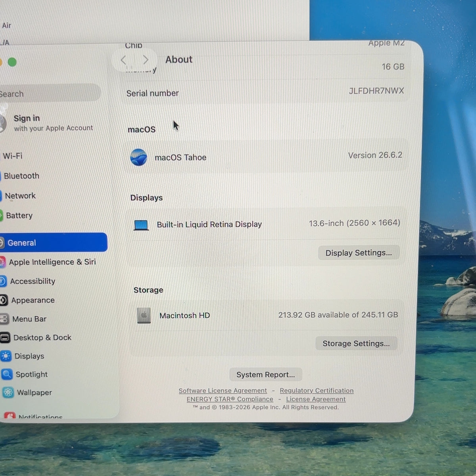
Task: Open Desktop & Dock settings
Action: [x=36, y=338]
